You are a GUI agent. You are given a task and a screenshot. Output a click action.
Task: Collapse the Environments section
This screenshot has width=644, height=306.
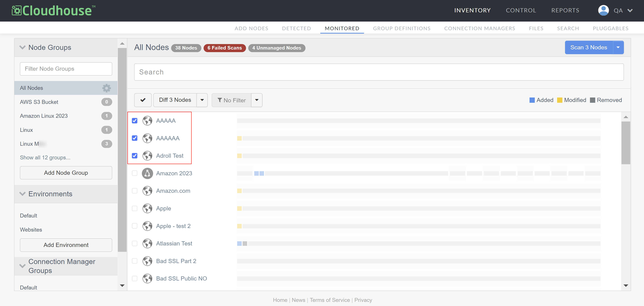[23, 194]
